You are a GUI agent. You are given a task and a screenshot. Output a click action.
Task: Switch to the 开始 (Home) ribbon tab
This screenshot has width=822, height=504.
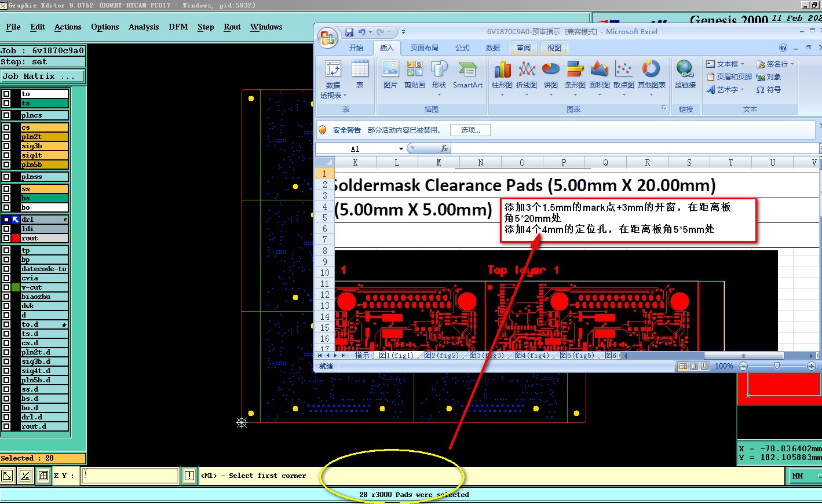[356, 48]
